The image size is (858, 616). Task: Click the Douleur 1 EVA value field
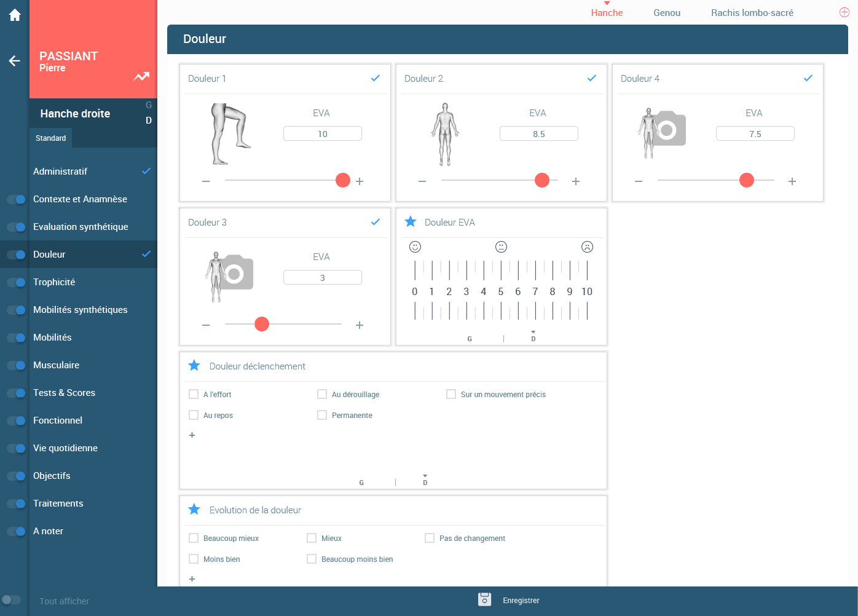coord(323,133)
